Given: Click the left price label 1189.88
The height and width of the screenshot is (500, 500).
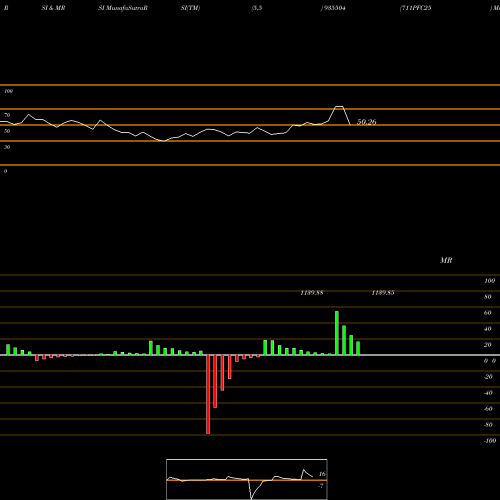Looking at the screenshot, I should 312,293.
